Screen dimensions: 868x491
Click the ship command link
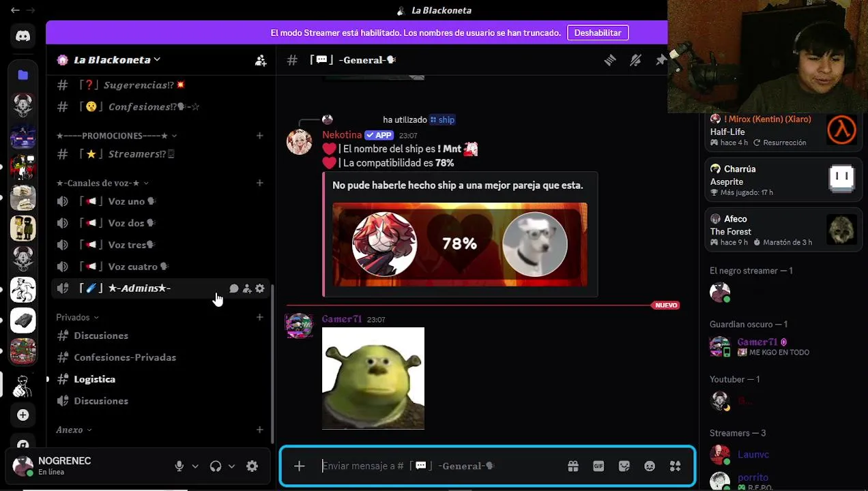(x=442, y=120)
